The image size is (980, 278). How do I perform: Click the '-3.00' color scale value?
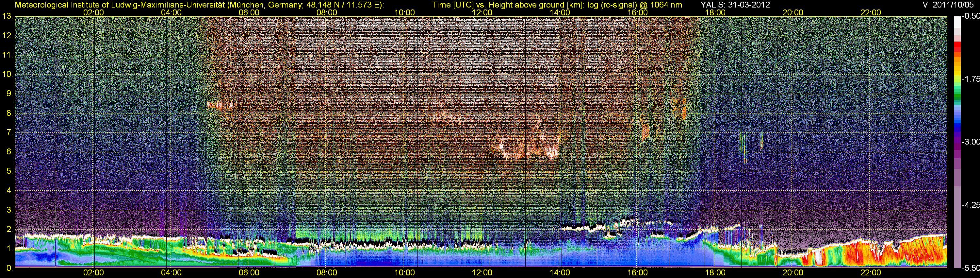coord(971,142)
